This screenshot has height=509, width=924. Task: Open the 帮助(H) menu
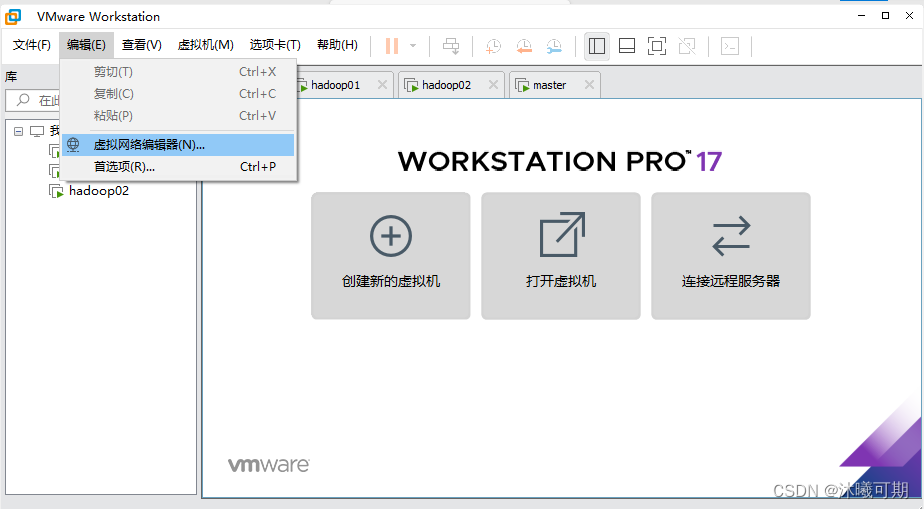(337, 45)
